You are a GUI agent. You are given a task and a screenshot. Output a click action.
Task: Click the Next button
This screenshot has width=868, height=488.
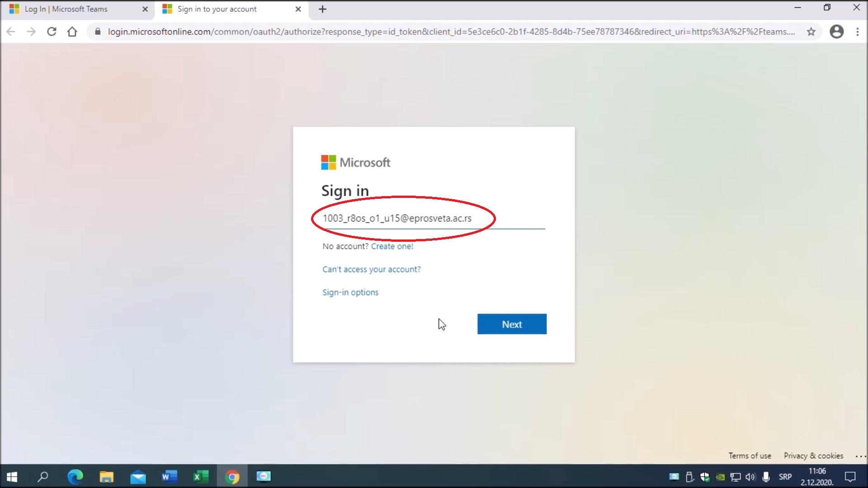click(512, 324)
